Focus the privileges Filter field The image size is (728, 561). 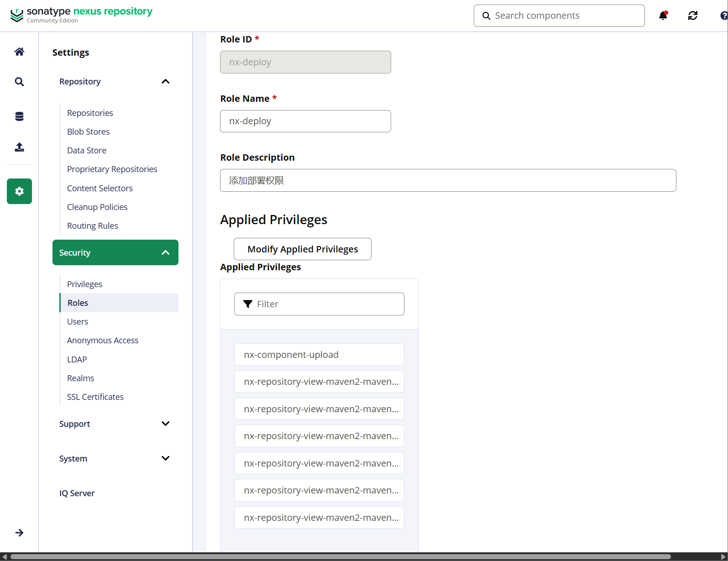point(324,304)
